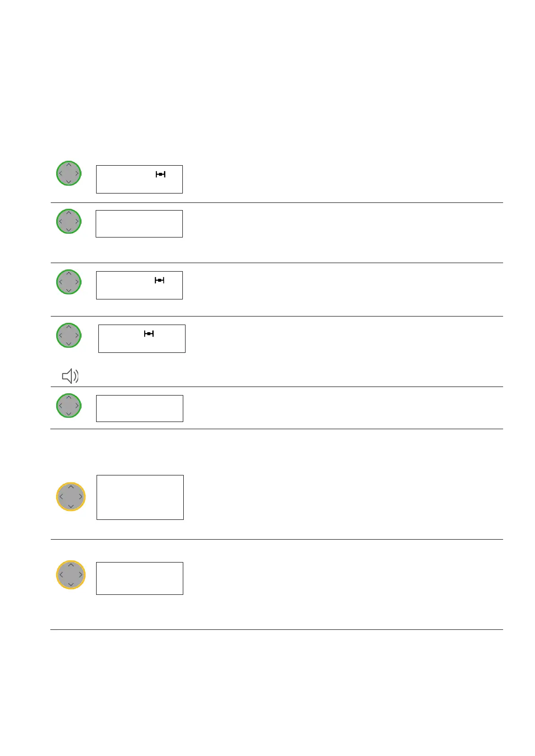Click the connector symbol in the box above the speaker
This screenshot has height=756, width=535.
point(149,334)
